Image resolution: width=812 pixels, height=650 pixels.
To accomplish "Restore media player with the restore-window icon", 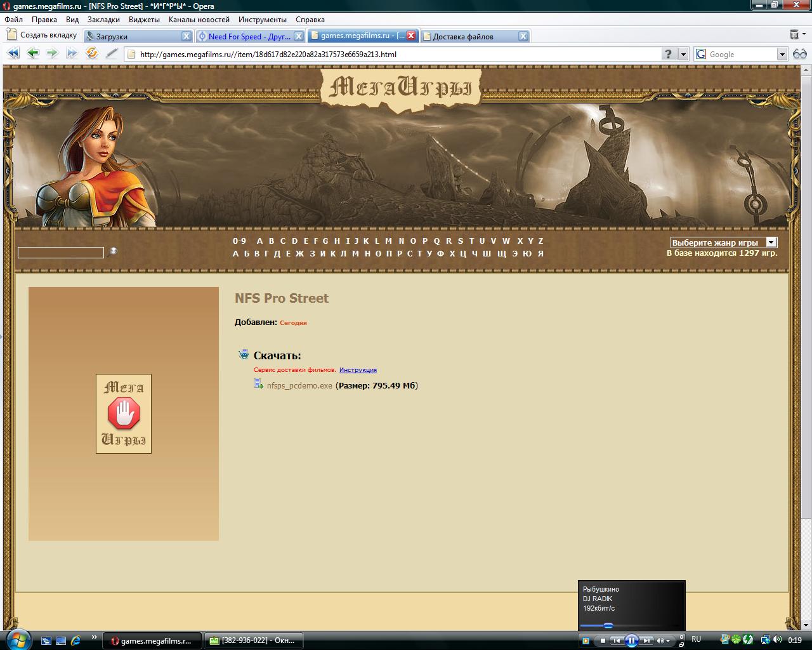I will (681, 644).
